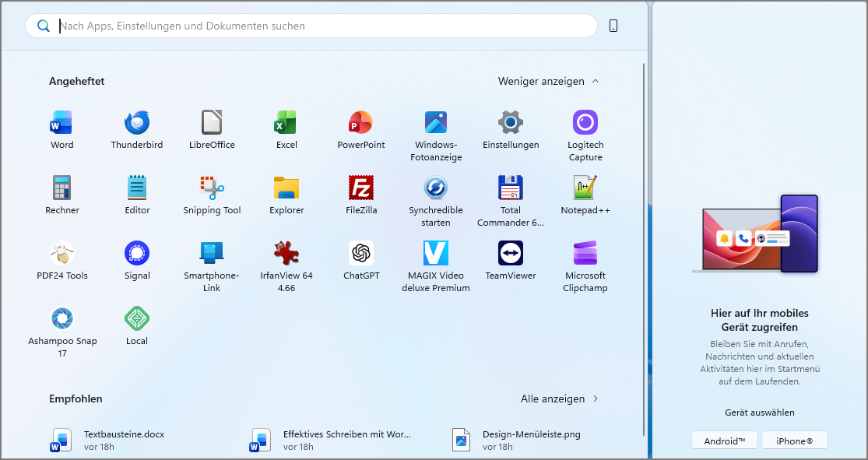868x460 pixels.
Task: Open Word from the pinned apps
Action: [x=61, y=128]
